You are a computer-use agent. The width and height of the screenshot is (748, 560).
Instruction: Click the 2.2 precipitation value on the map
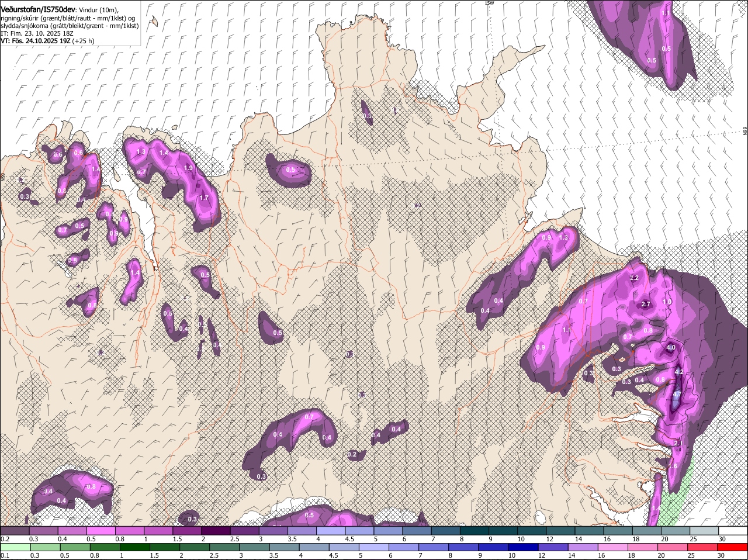coord(635,278)
